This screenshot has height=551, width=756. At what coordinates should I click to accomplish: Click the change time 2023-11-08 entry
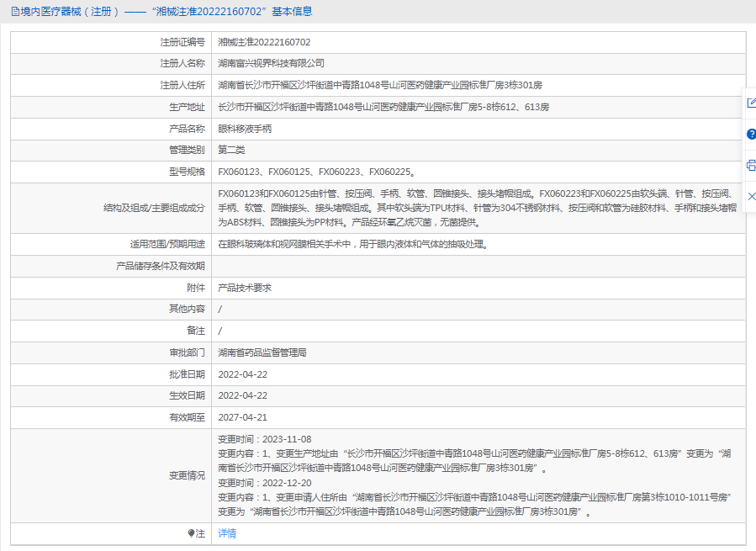click(264, 439)
